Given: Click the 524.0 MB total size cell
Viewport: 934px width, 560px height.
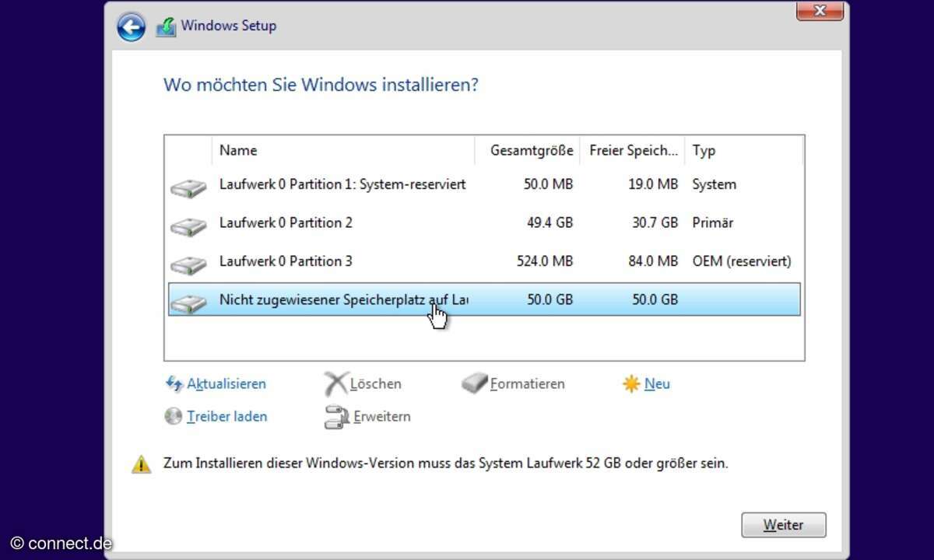Looking at the screenshot, I should pyautogui.click(x=545, y=261).
